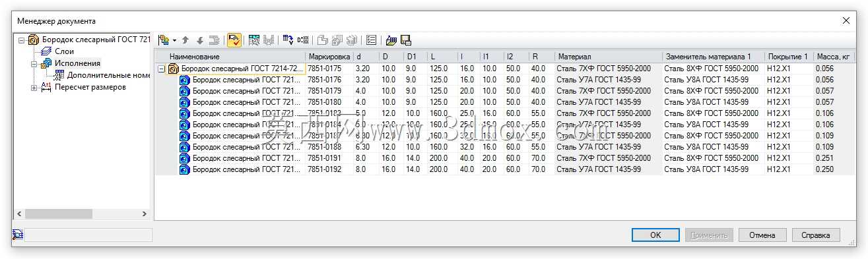Click the icon of row 7851-0188
This screenshot has height=259, width=868.
point(185,147)
